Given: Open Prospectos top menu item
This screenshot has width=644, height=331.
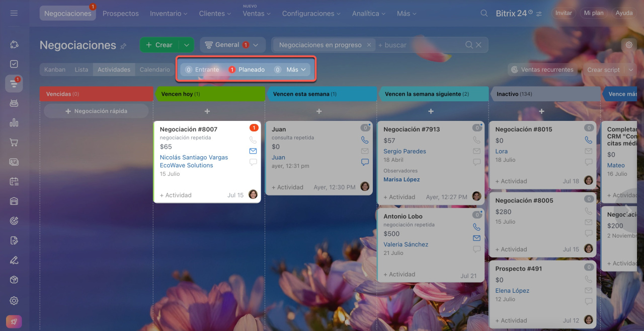Looking at the screenshot, I should (121, 14).
